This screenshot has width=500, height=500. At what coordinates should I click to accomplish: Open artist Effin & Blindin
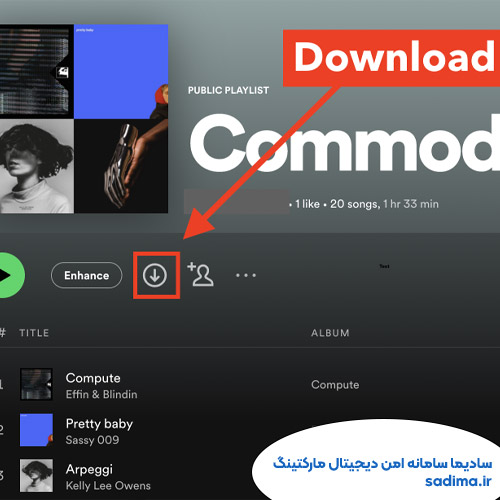[101, 394]
